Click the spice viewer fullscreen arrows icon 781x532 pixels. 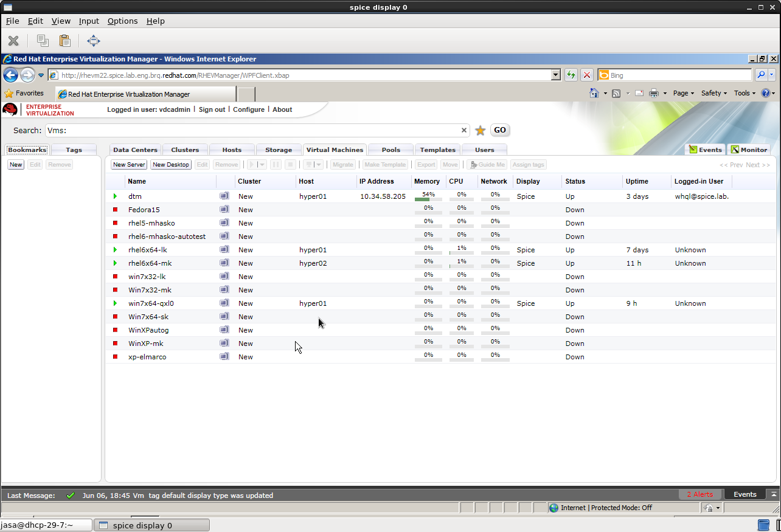(93, 41)
